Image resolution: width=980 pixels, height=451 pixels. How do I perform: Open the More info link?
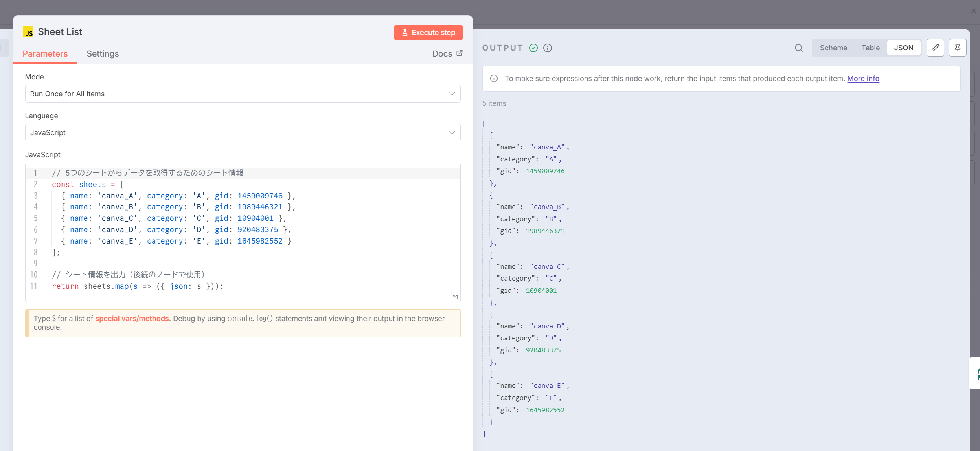click(x=863, y=79)
